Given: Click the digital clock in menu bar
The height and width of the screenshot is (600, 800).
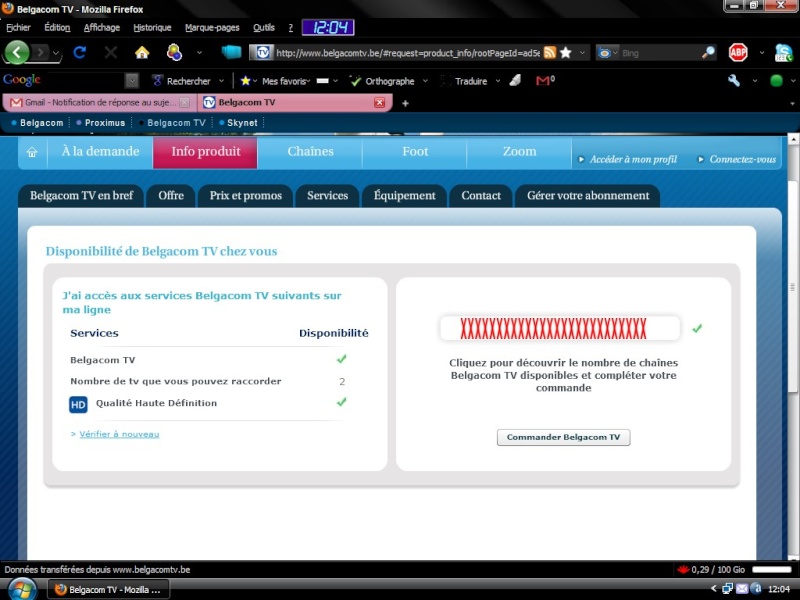Looking at the screenshot, I should point(328,28).
